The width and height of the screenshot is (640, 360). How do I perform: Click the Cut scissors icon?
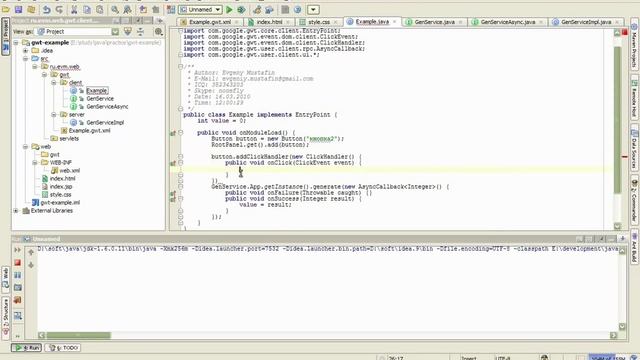(x=74, y=9)
